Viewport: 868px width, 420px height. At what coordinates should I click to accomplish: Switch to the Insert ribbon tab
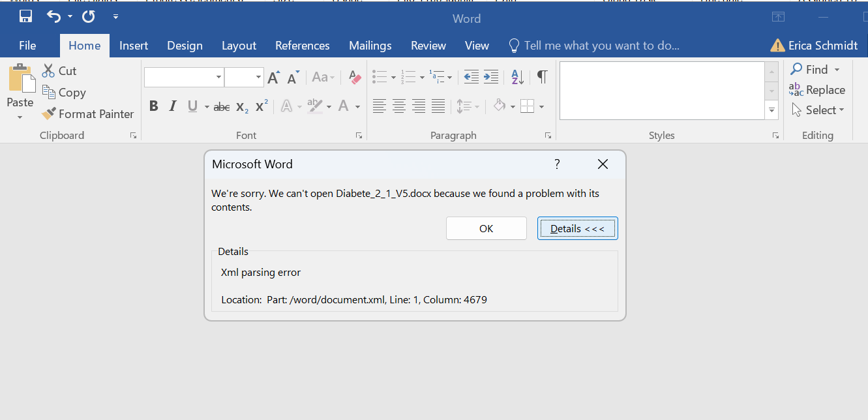click(134, 45)
